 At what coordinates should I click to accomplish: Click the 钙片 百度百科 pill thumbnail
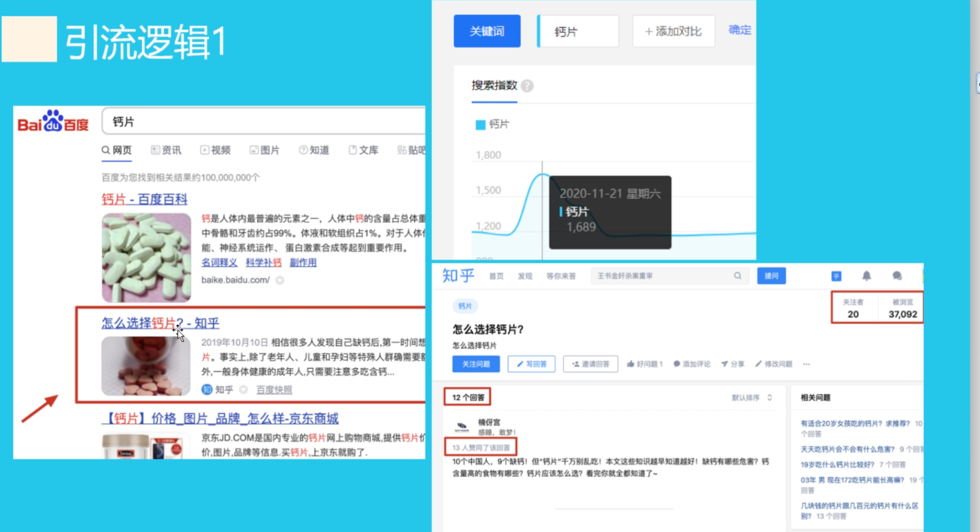(146, 258)
